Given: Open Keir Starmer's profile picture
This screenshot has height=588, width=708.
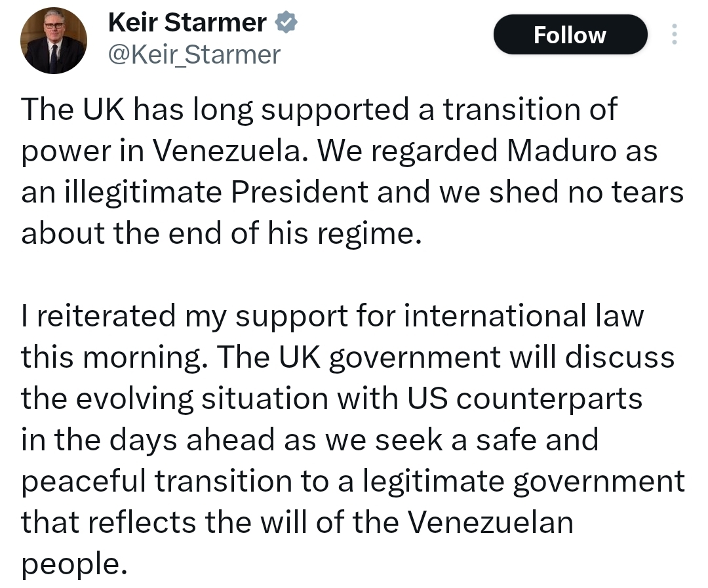Looking at the screenshot, I should point(54,41).
